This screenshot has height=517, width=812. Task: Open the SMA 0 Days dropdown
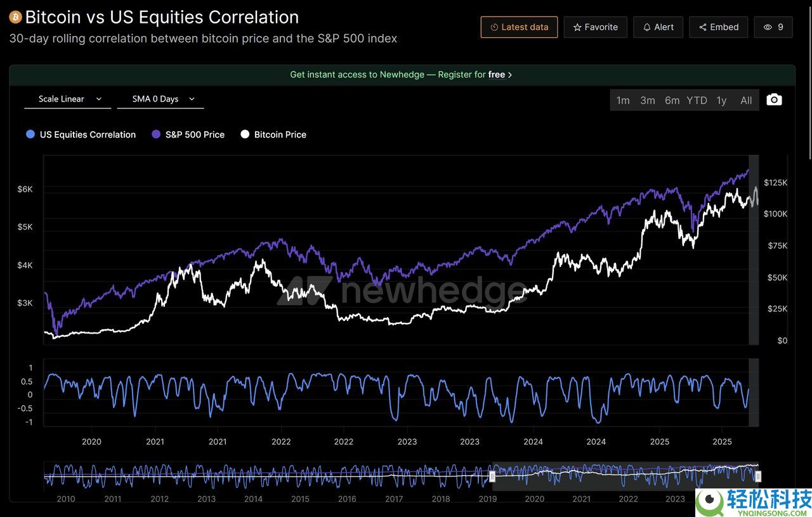[x=160, y=99]
